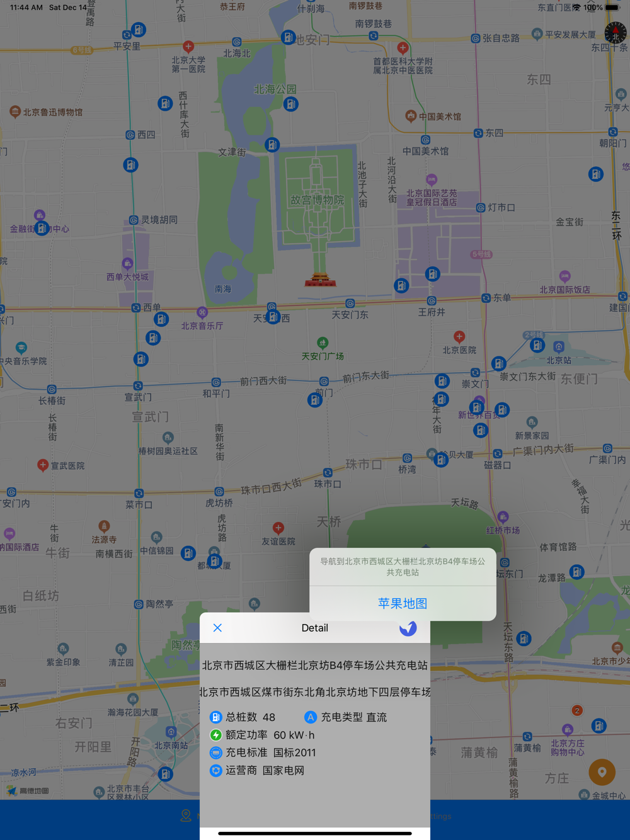Screen dimensions: 630x840
Task: Tap the 法源寺 temple marker
Action: pos(104,526)
